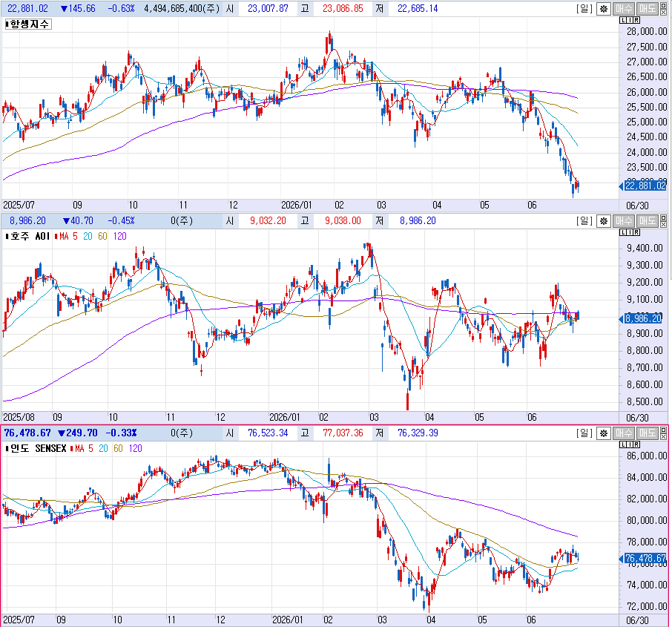Viewport: 672px width, 627px height.
Task: Click 매도 sell button on Hang Seng chart
Action: click(647, 9)
